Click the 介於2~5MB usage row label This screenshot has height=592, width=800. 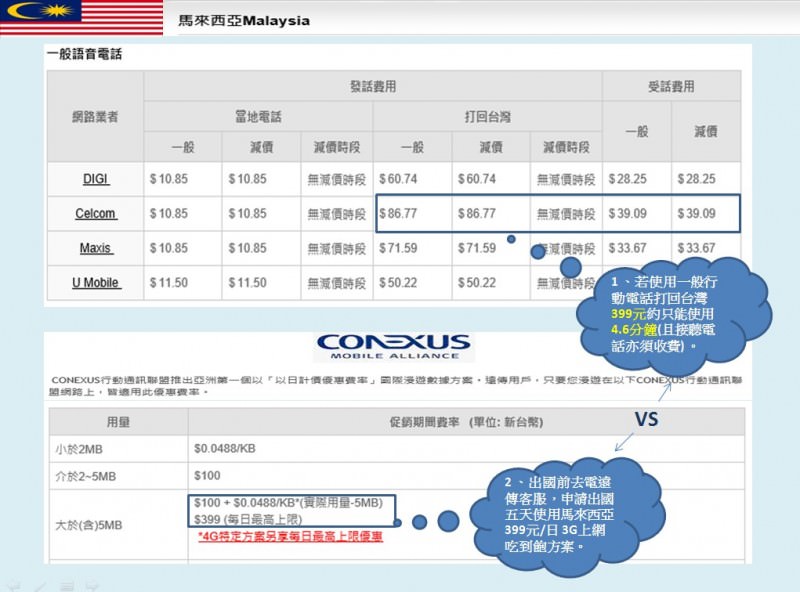pyautogui.click(x=86, y=477)
